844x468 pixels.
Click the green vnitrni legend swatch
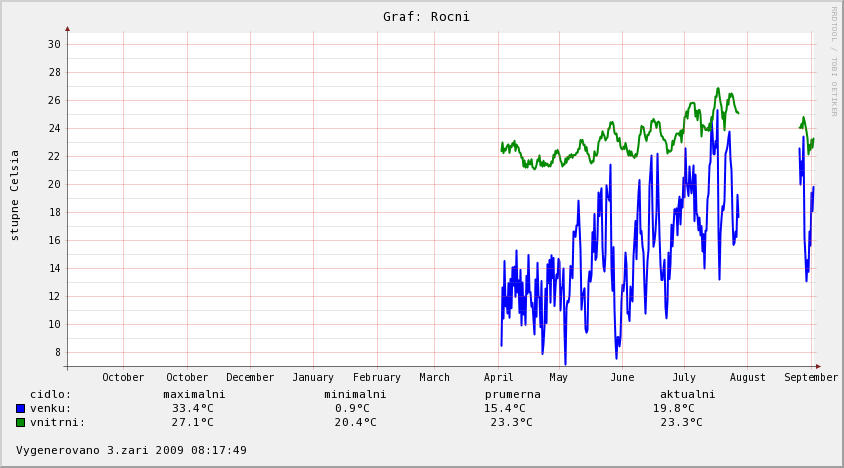20,423
